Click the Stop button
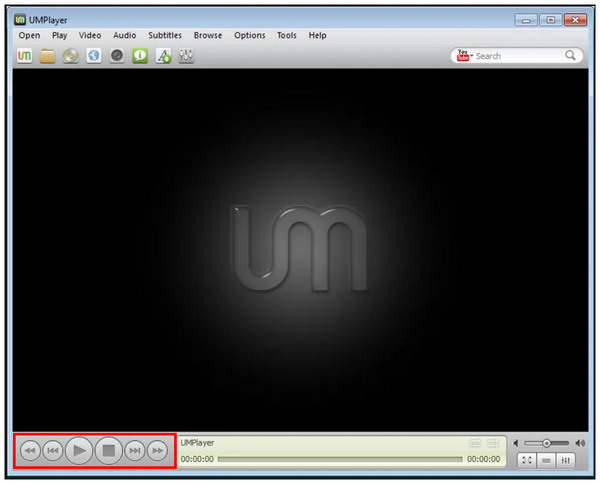 tap(109, 451)
